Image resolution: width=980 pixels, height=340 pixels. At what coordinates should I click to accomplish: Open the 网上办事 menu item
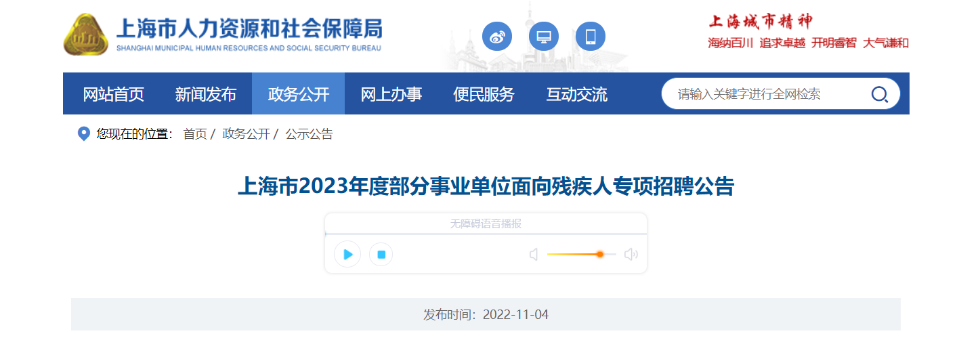(x=391, y=94)
